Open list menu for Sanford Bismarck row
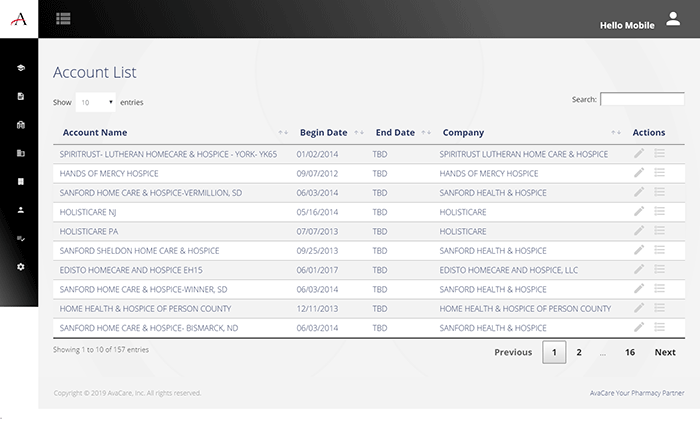 pos(659,327)
